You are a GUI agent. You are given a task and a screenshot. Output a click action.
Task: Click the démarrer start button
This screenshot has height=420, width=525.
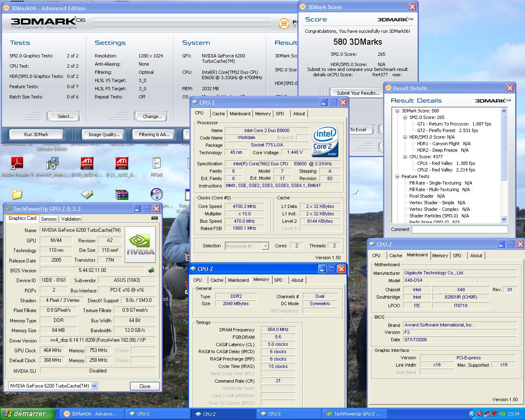tap(27, 414)
